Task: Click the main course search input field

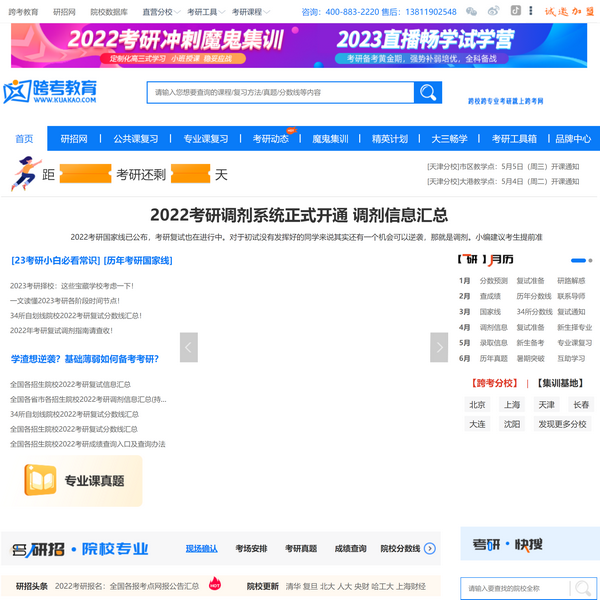Action: [x=280, y=93]
